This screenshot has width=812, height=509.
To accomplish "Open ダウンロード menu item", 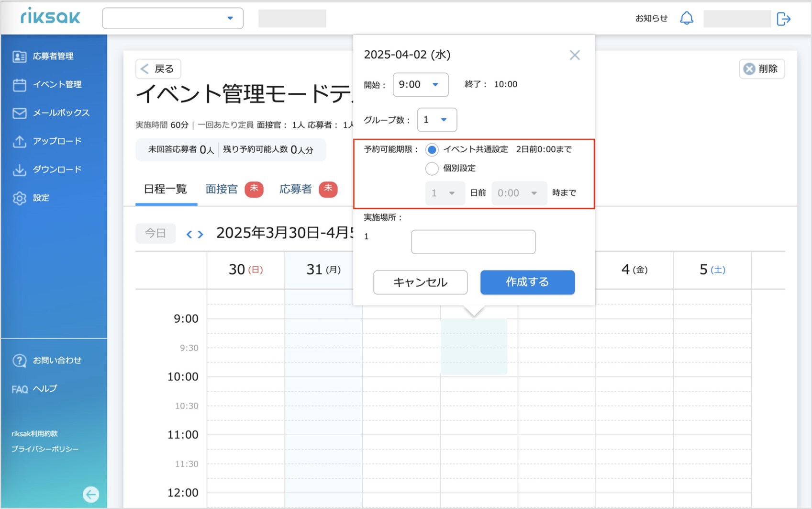I will [x=57, y=170].
